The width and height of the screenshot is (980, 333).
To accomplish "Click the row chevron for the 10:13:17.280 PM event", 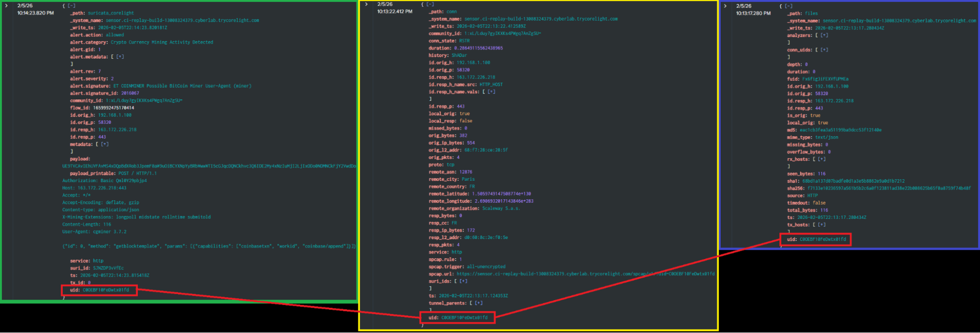I will point(725,6).
